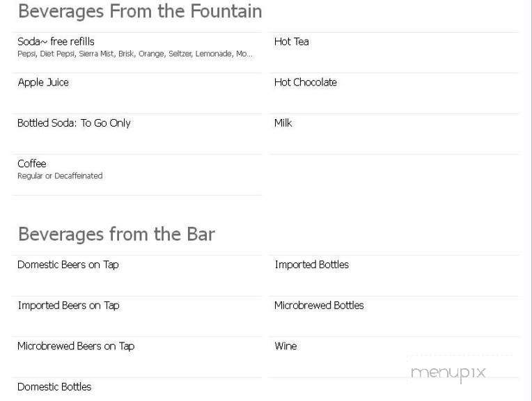Screen dimensions: 532x401
Task: Select the Milk beverage item
Action: coord(283,123)
